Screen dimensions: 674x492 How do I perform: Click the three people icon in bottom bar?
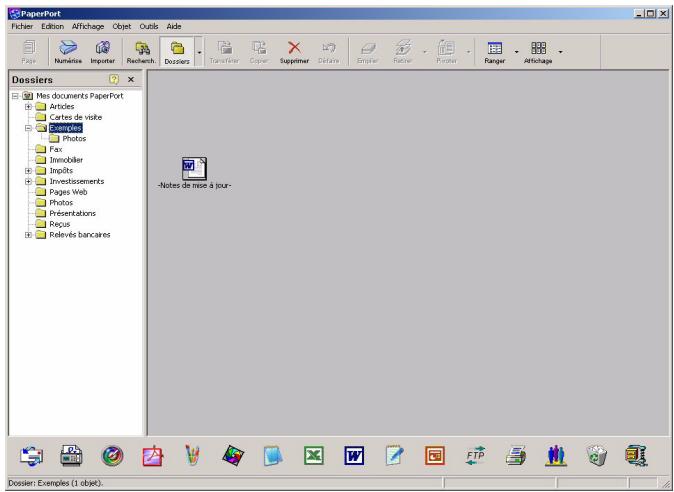tap(556, 455)
